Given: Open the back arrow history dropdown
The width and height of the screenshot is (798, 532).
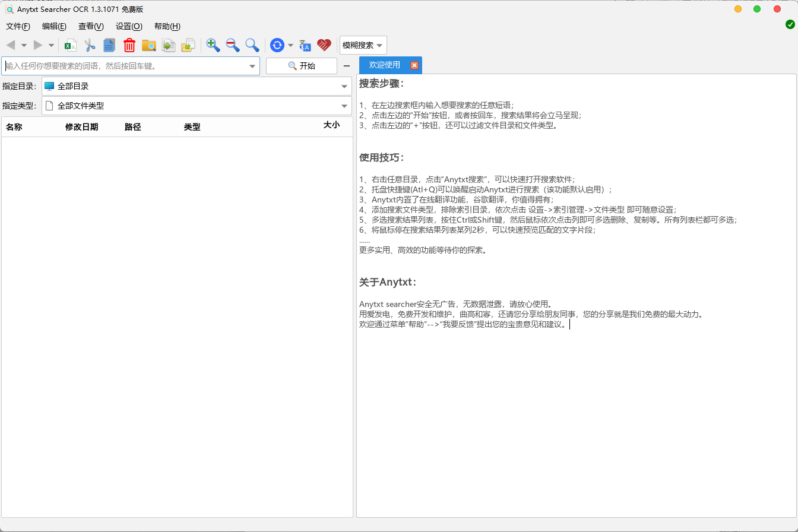Looking at the screenshot, I should [24, 45].
